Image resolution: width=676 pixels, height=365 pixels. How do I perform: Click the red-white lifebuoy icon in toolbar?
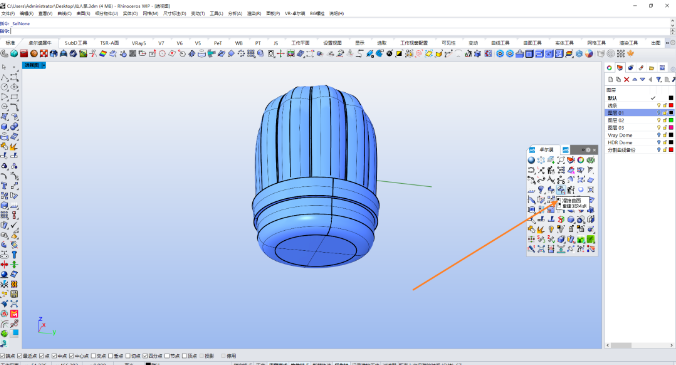pyautogui.click(x=44, y=53)
